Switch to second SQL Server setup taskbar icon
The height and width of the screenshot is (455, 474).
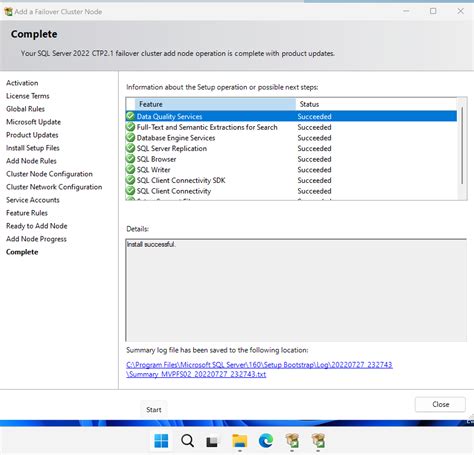click(x=318, y=441)
